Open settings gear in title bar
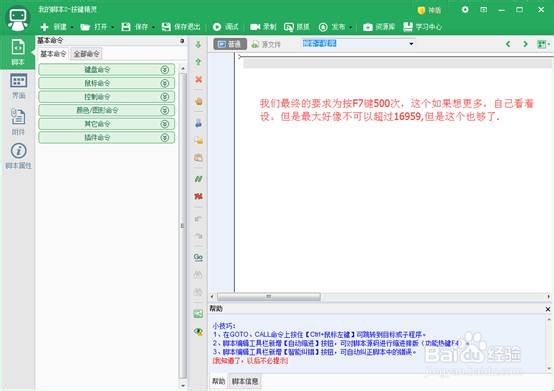The image size is (554, 391). (x=465, y=10)
